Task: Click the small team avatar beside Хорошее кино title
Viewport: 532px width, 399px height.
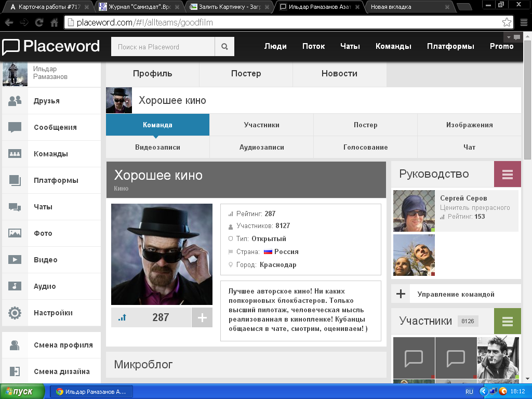Action: tap(119, 100)
